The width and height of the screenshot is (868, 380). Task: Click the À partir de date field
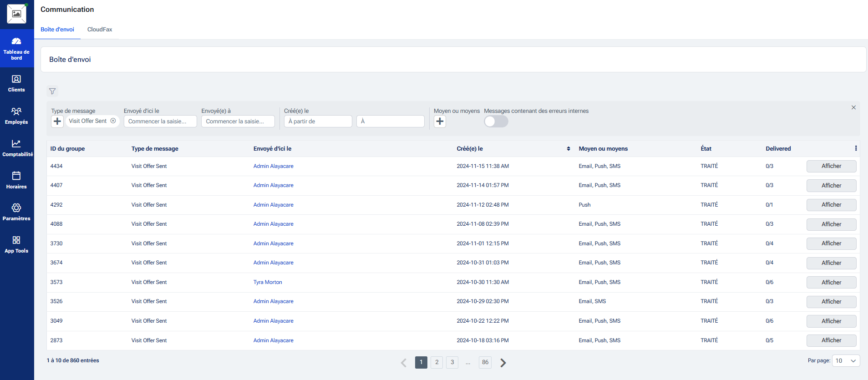318,122
